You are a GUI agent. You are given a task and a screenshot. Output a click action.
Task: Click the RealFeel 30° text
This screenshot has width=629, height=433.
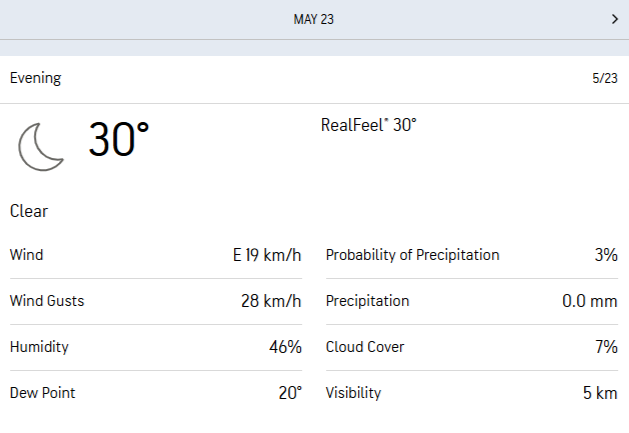(x=368, y=125)
